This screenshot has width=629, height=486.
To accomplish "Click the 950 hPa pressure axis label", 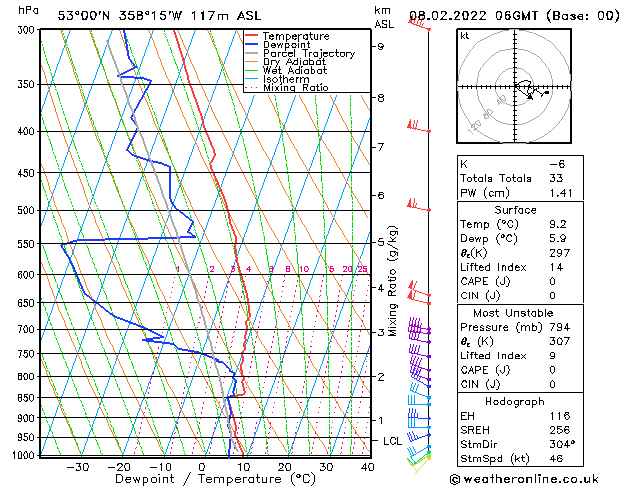I will pos(28,437).
